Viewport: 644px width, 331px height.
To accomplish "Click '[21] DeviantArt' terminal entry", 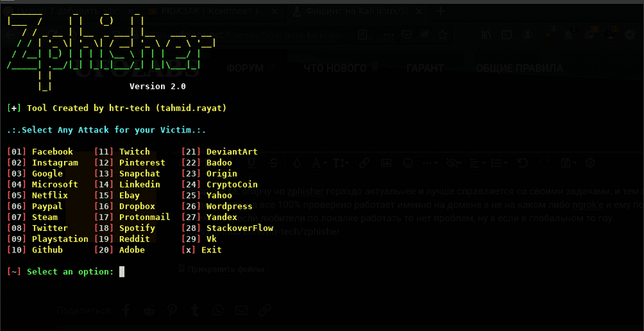I will [219, 152].
